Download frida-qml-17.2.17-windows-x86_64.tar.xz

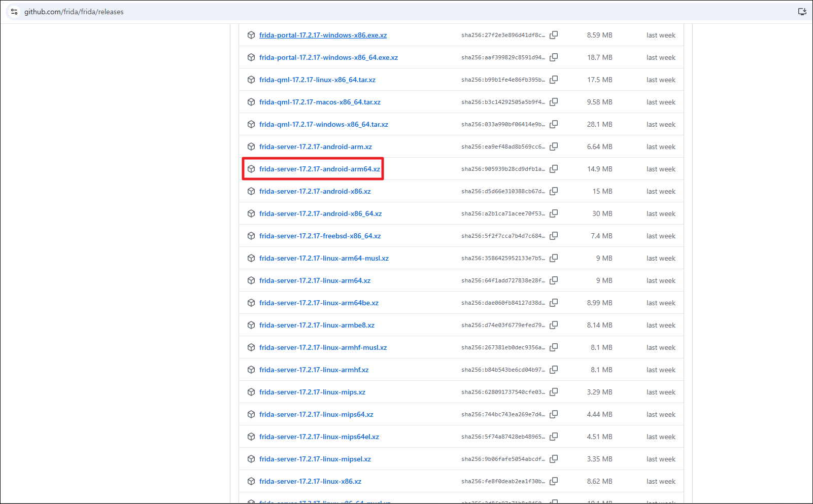(x=324, y=124)
